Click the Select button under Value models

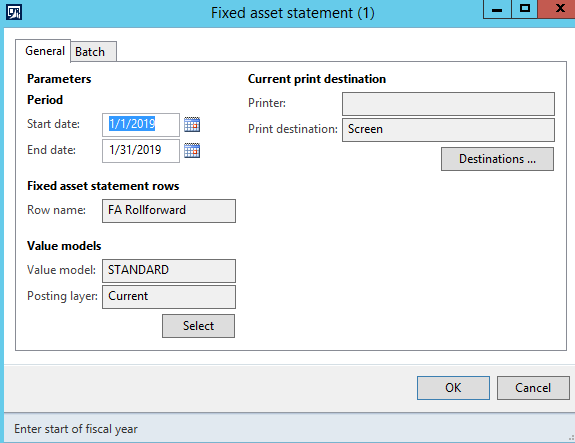point(198,326)
